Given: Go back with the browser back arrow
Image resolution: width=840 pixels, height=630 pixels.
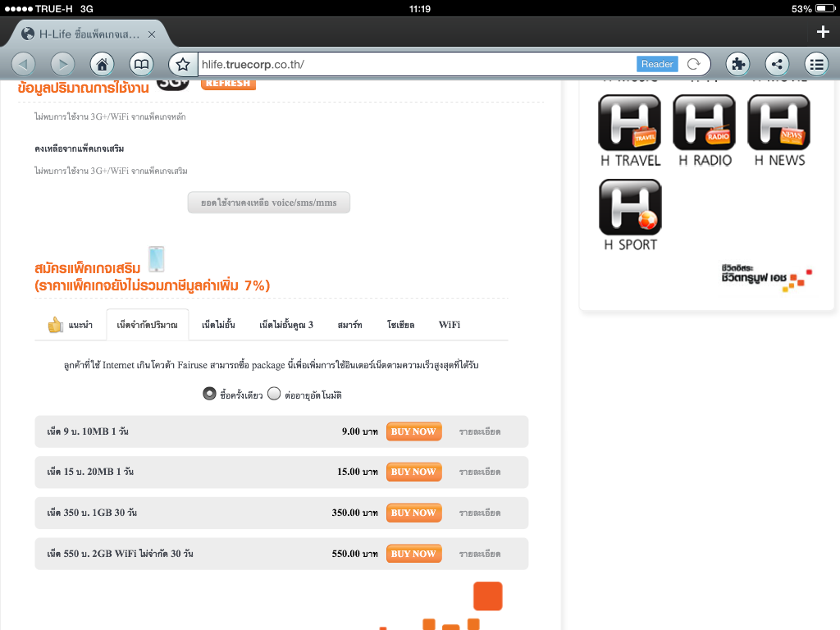Looking at the screenshot, I should point(23,65).
